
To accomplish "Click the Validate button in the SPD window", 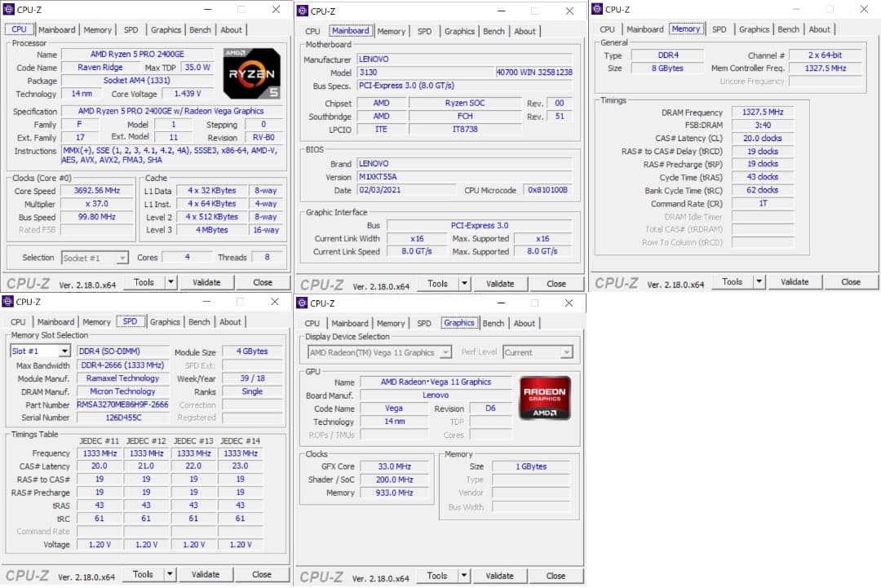I will (206, 574).
